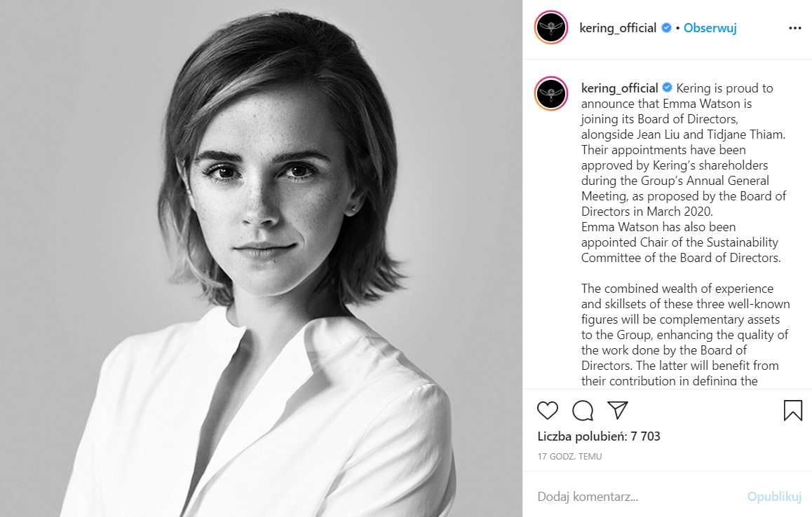The height and width of the screenshot is (517, 812).
Task: Save the post with the bookmark icon
Action: [792, 411]
